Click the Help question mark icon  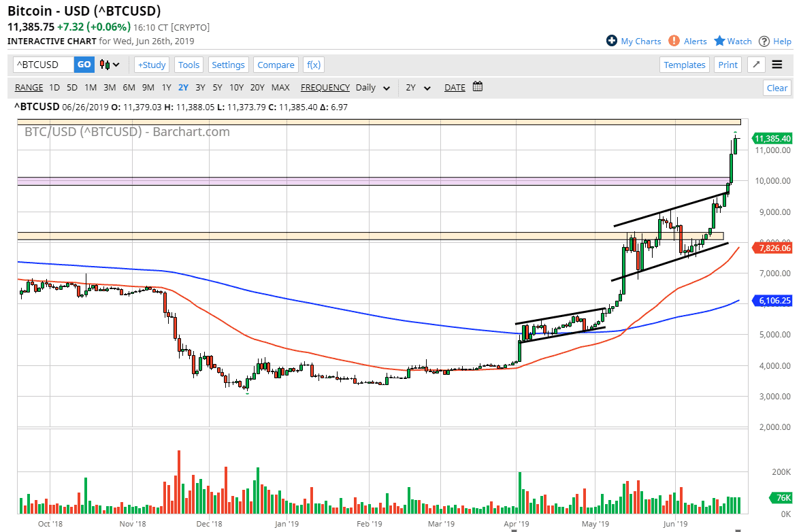tap(765, 41)
